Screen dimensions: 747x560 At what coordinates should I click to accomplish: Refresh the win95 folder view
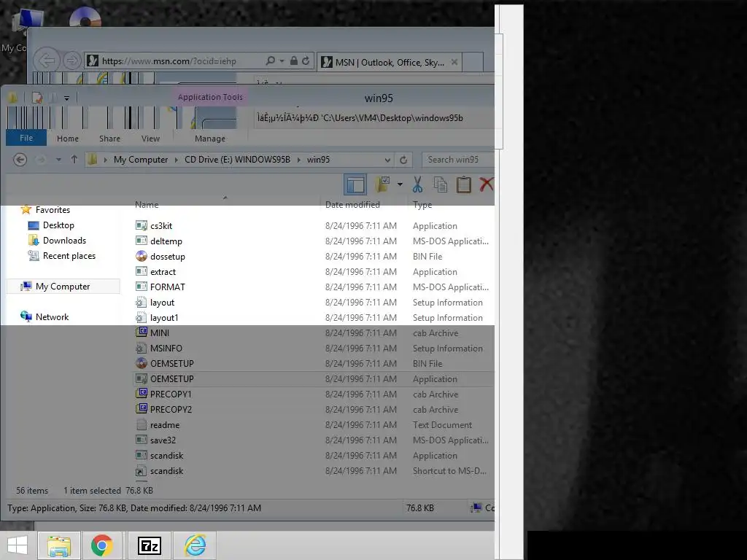tap(403, 160)
